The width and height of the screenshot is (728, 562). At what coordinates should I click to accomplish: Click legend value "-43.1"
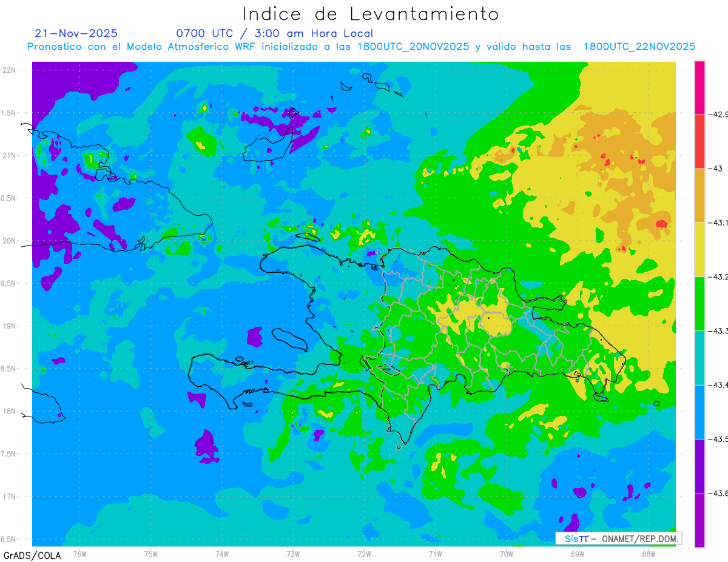tap(719, 222)
